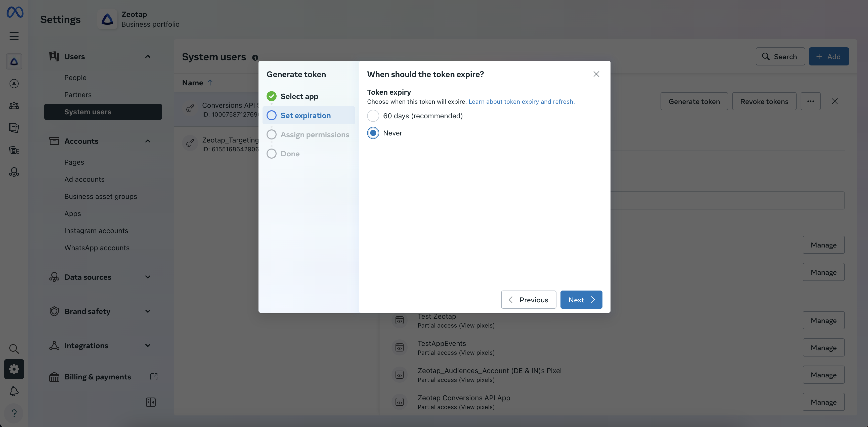Click the settings gear icon
868x427 pixels.
14,369
